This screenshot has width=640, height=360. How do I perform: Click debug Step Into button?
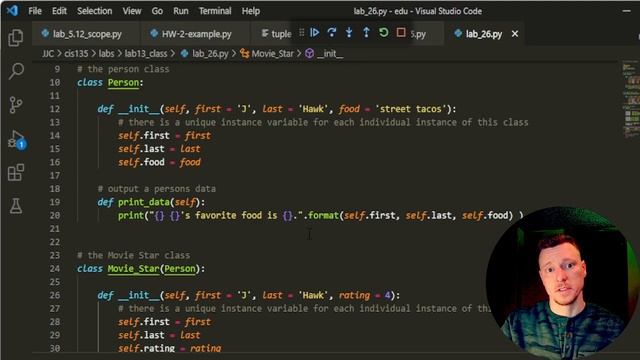[349, 33]
